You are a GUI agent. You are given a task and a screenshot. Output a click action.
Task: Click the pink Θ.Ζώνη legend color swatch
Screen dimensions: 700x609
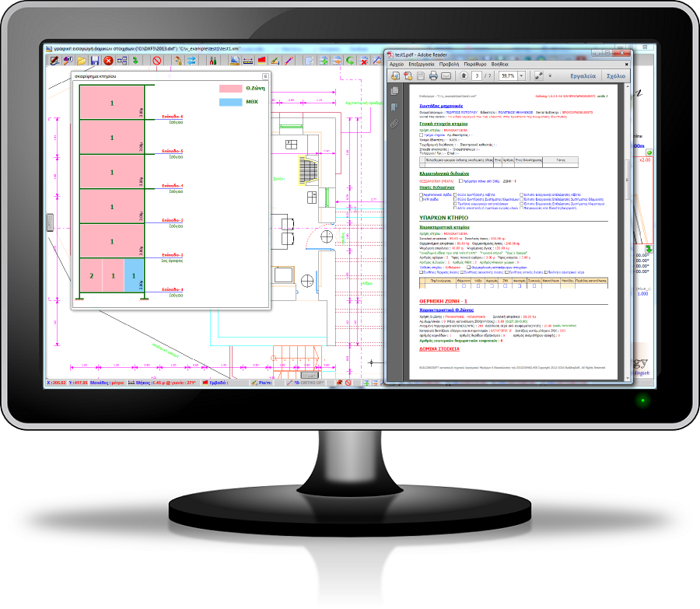pos(230,89)
